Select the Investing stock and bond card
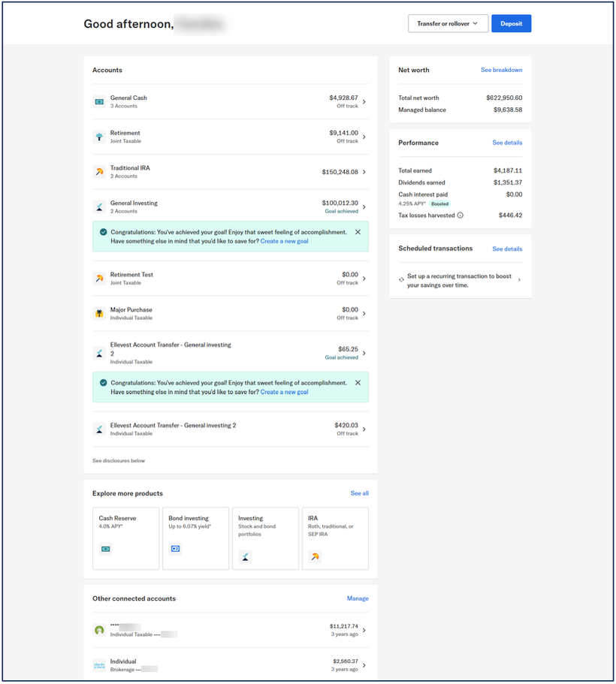The height and width of the screenshot is (684, 616). pyautogui.click(x=265, y=538)
